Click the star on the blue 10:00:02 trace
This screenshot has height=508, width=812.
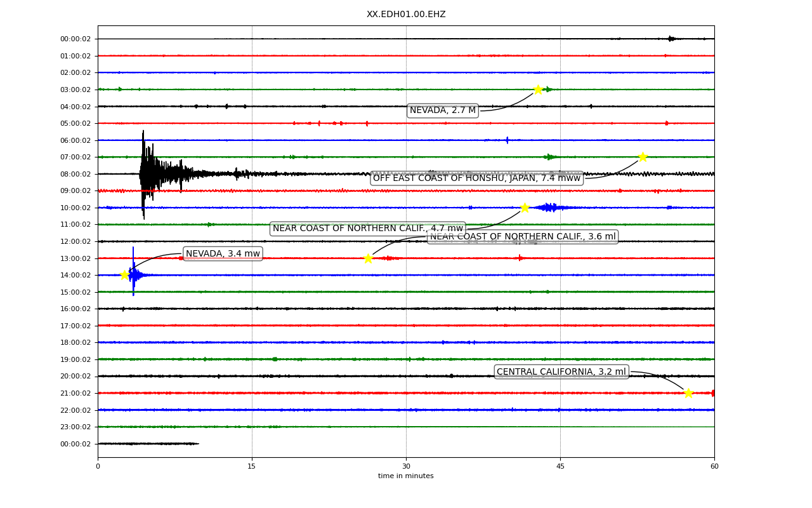[525, 208]
